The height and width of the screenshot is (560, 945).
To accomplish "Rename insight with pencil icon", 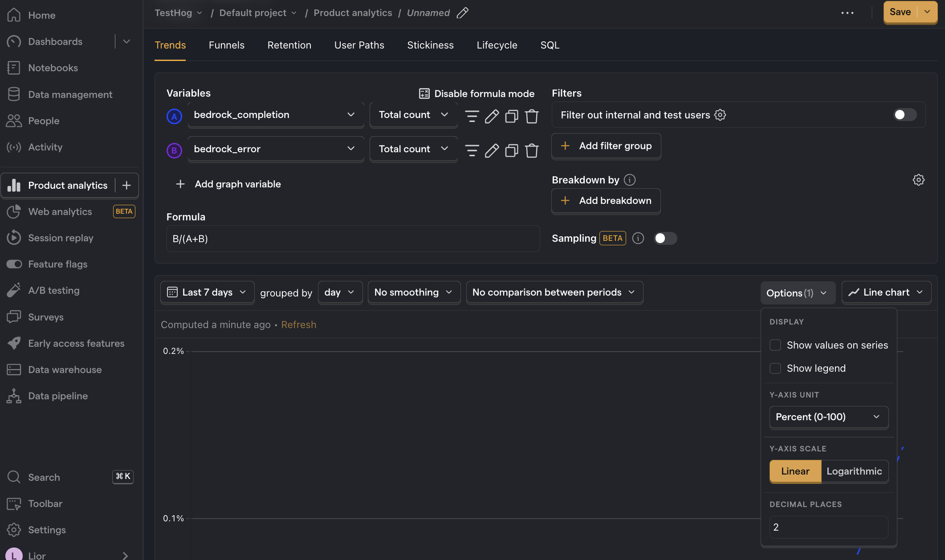I will click(x=463, y=13).
